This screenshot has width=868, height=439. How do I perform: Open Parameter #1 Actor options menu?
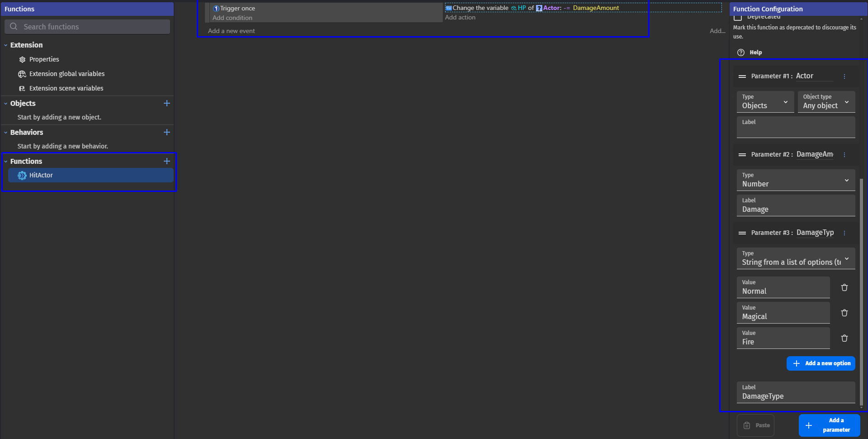(x=844, y=76)
